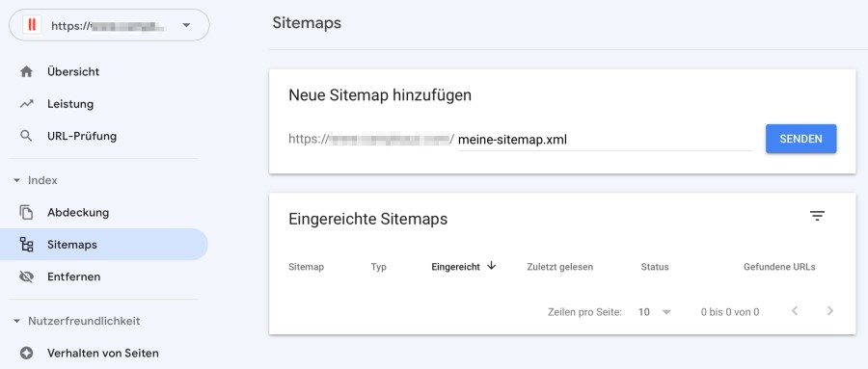Sort by the Eingereicht column header
Image resolution: width=868 pixels, height=369 pixels.
(455, 267)
